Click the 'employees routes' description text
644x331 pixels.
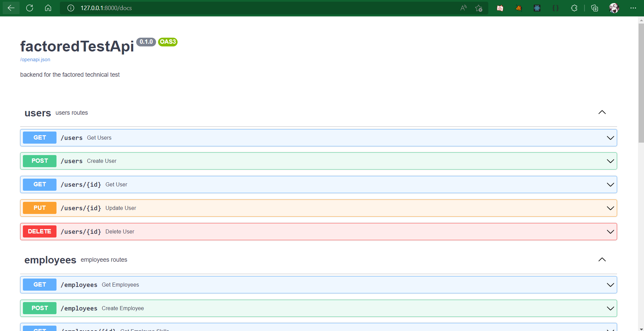point(104,260)
